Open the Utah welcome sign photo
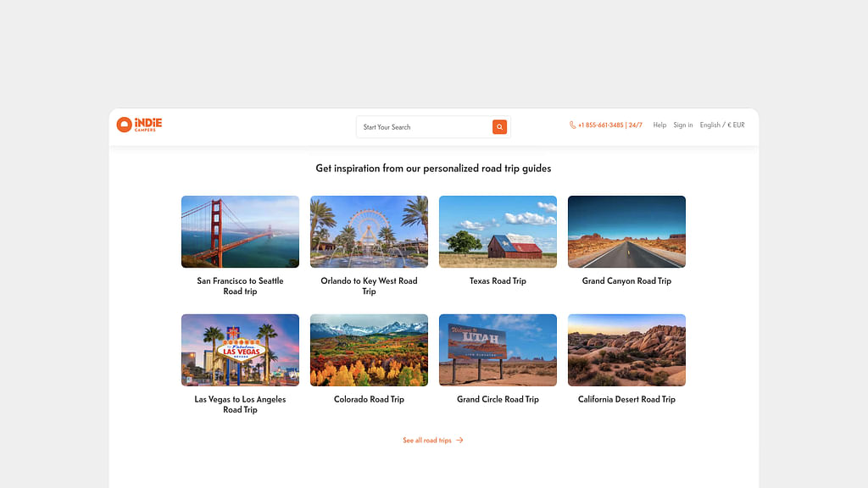This screenshot has height=488, width=868. pos(498,350)
